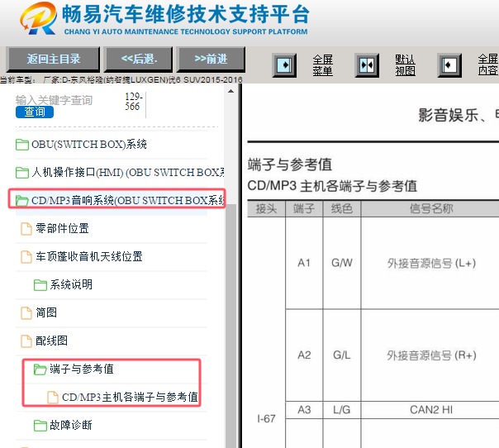Click the 车顶蓬收音机天线位置 document icon
This screenshot has height=448, width=499.
point(26,256)
